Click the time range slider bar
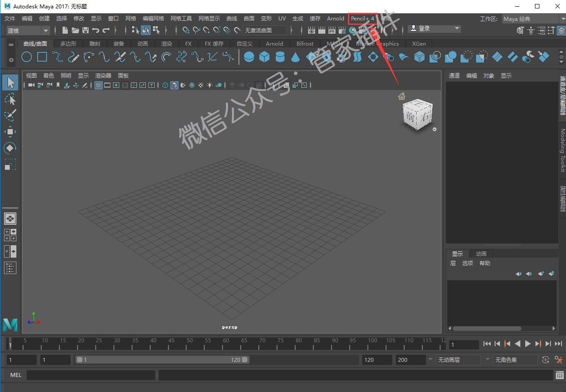The width and height of the screenshot is (566, 392). click(x=162, y=360)
